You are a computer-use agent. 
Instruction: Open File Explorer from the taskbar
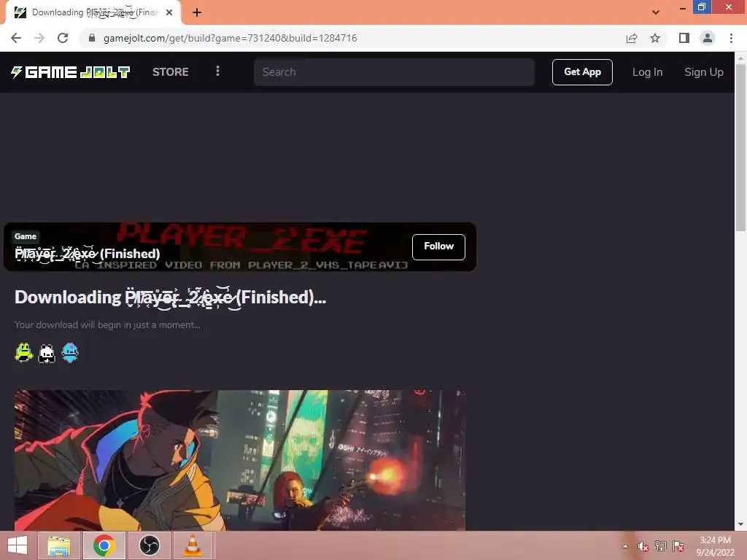[59, 545]
